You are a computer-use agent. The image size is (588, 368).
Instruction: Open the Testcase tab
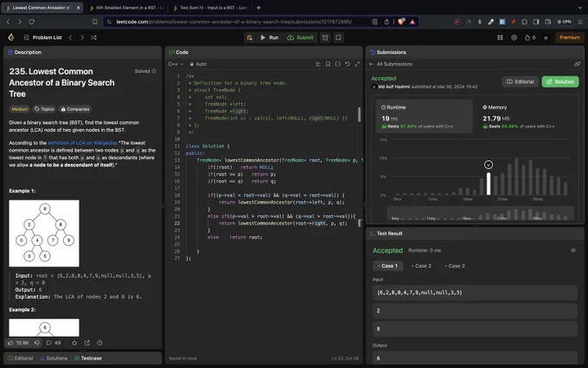click(x=88, y=358)
